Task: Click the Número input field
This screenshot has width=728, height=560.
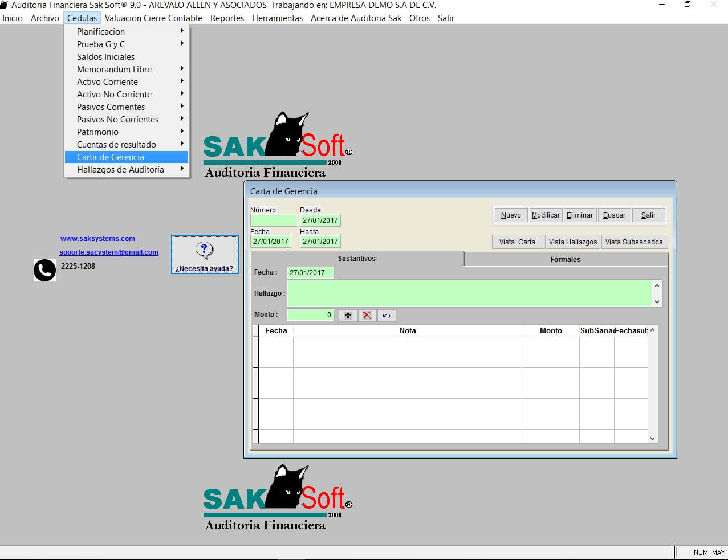Action: [x=274, y=220]
